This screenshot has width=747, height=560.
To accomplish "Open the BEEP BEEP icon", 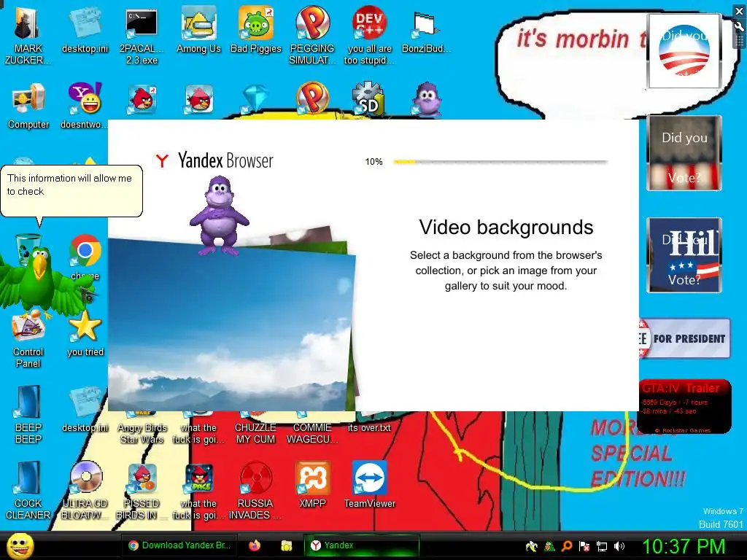I will point(28,414).
